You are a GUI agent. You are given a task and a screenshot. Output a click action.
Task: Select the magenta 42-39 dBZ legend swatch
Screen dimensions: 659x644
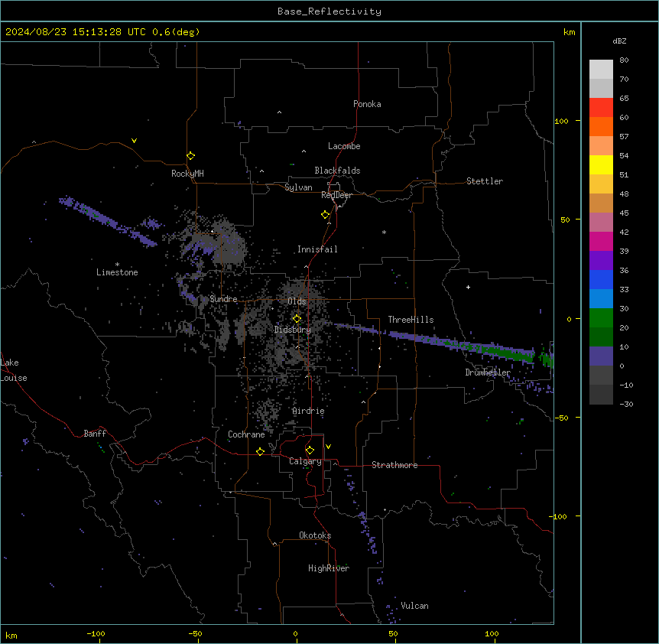pyautogui.click(x=601, y=241)
